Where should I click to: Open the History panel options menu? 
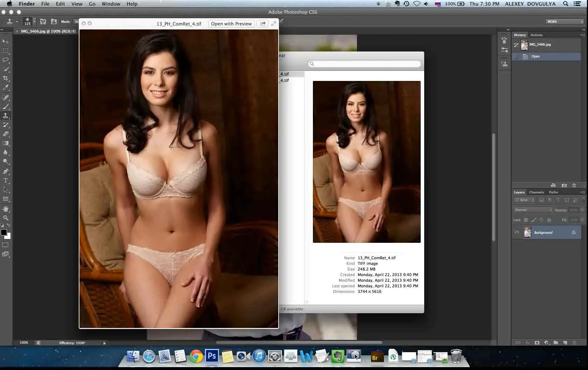click(582, 35)
